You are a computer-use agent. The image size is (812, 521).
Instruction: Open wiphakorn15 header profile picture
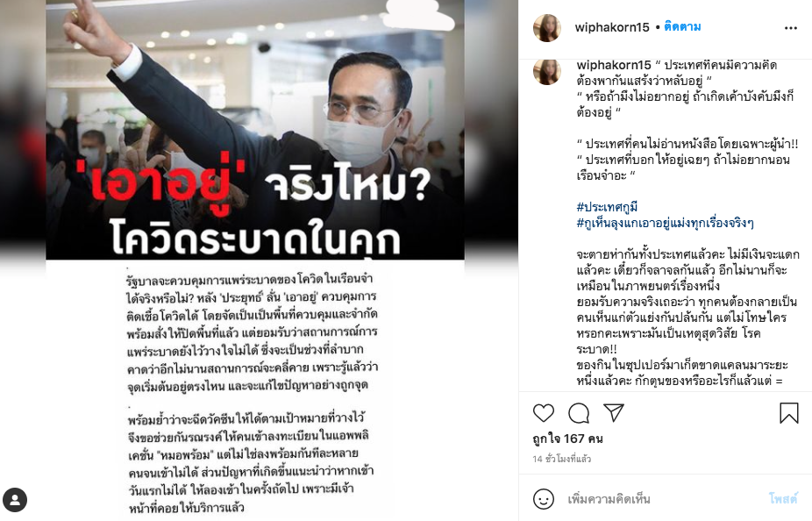(547, 28)
